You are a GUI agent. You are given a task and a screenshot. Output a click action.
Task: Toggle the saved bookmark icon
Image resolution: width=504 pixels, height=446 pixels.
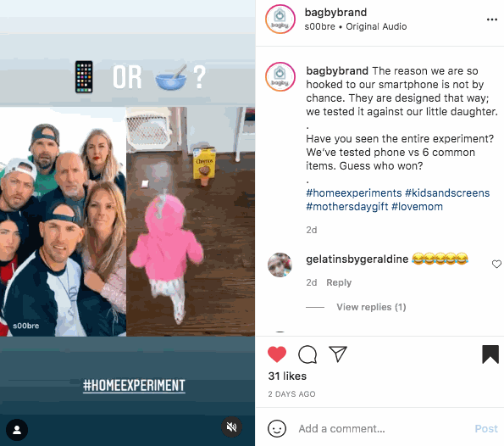(490, 354)
